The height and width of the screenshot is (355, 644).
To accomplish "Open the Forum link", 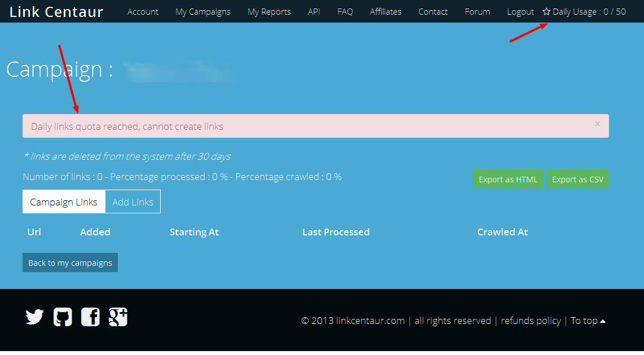I will [477, 12].
